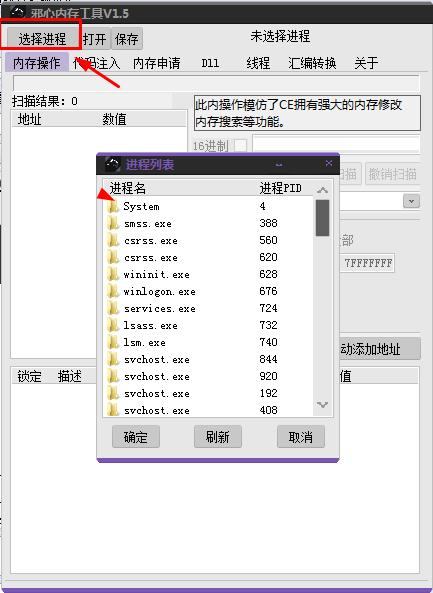This screenshot has width=433, height=593.
Task: Open the 线程 tab
Action: click(258, 63)
